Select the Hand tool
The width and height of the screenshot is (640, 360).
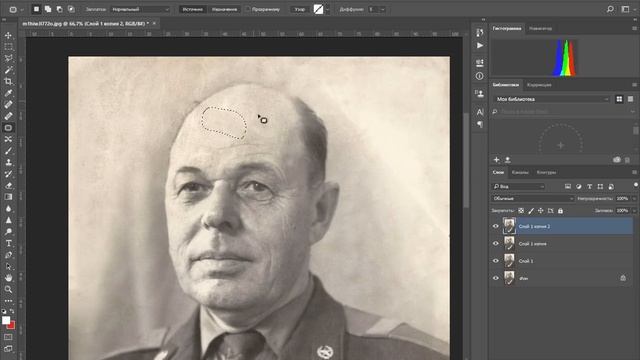[x=8, y=278]
